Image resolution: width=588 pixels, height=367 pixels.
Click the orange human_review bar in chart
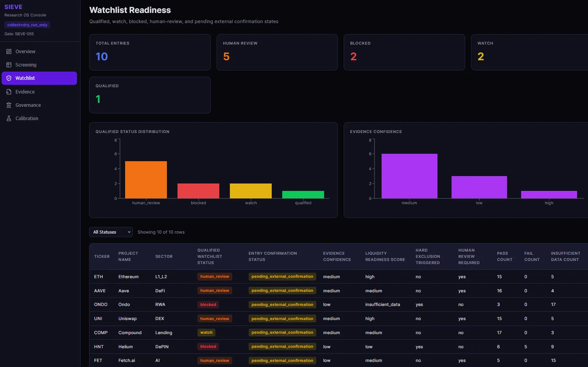pyautogui.click(x=146, y=180)
